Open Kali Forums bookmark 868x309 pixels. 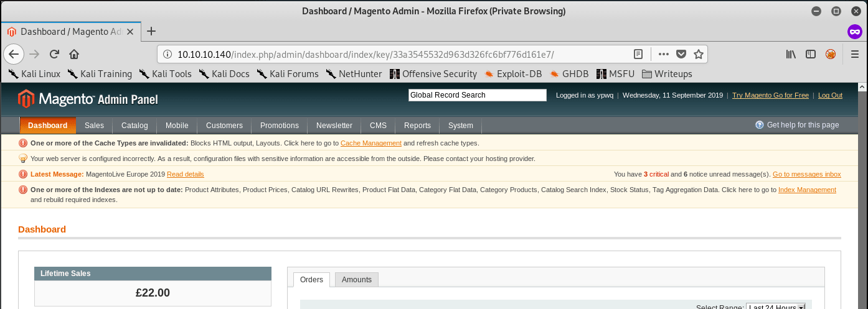pos(288,74)
